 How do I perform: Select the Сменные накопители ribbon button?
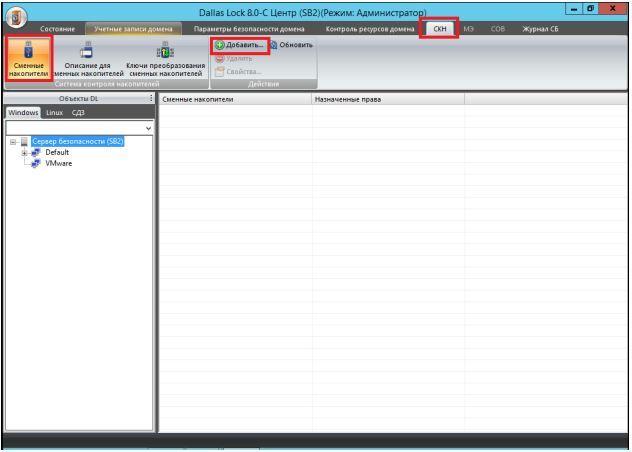click(29, 58)
